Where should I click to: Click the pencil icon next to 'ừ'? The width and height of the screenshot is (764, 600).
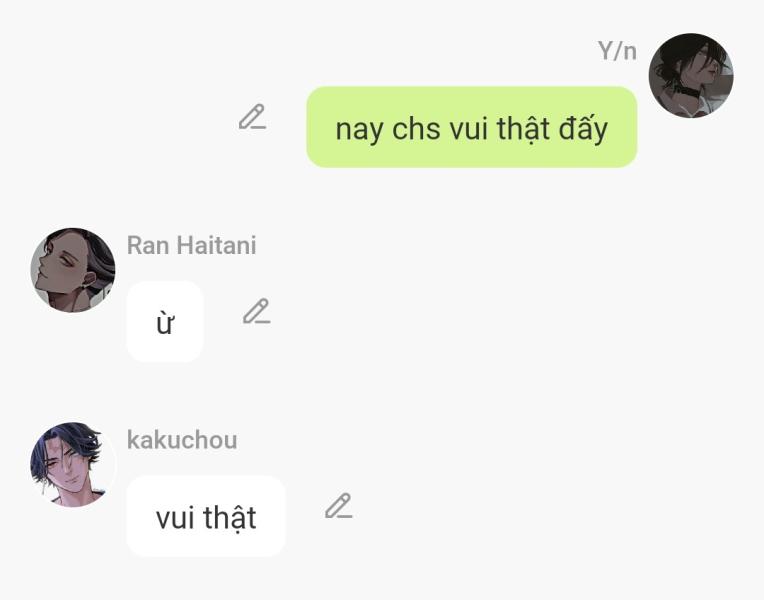[x=257, y=311]
